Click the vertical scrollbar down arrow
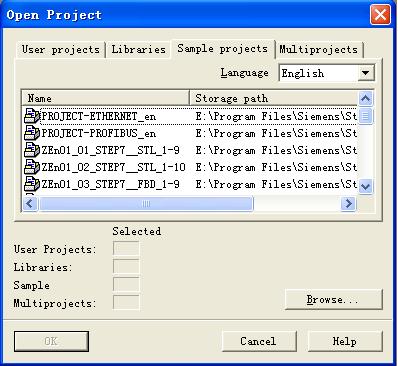398x366 pixels. point(366,186)
